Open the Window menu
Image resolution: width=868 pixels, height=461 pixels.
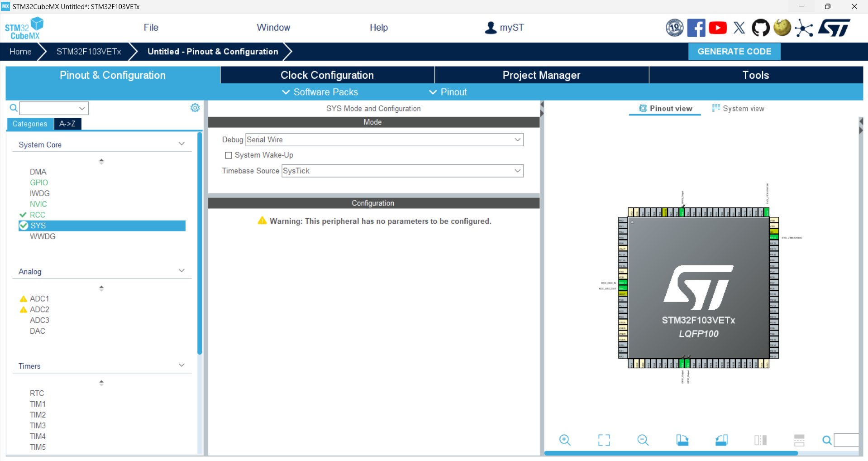coord(273,28)
